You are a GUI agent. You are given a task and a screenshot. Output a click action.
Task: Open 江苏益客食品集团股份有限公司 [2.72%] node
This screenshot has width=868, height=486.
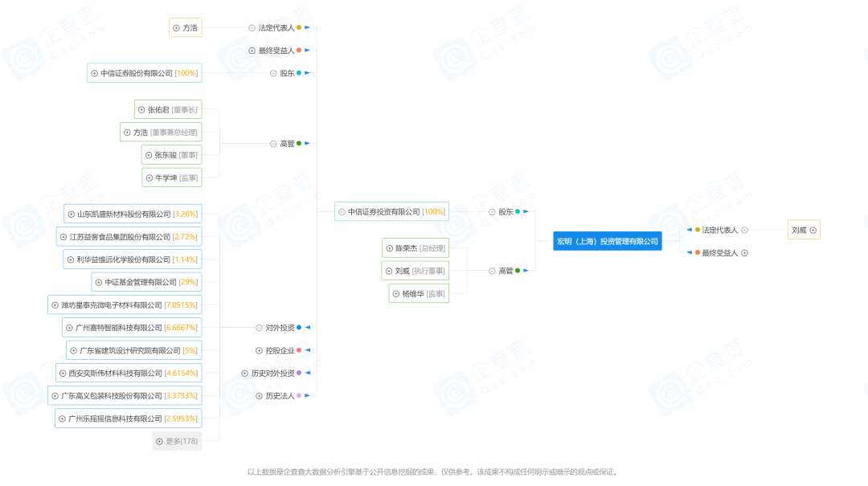(129, 236)
